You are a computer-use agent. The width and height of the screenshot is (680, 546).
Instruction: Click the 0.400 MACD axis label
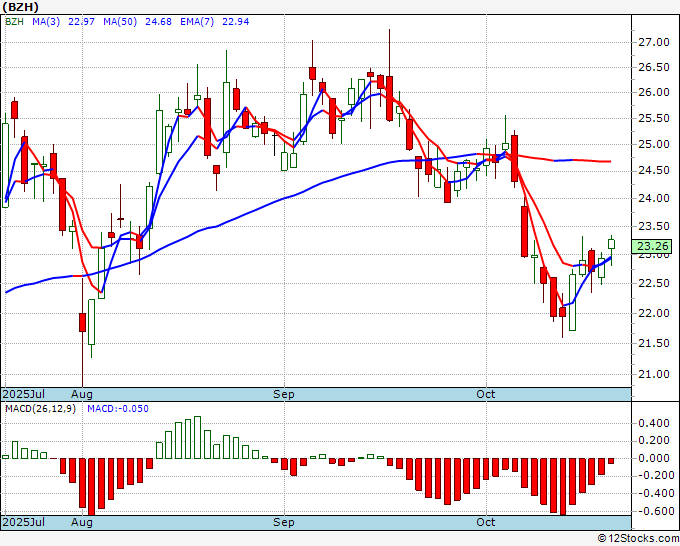tap(656, 423)
